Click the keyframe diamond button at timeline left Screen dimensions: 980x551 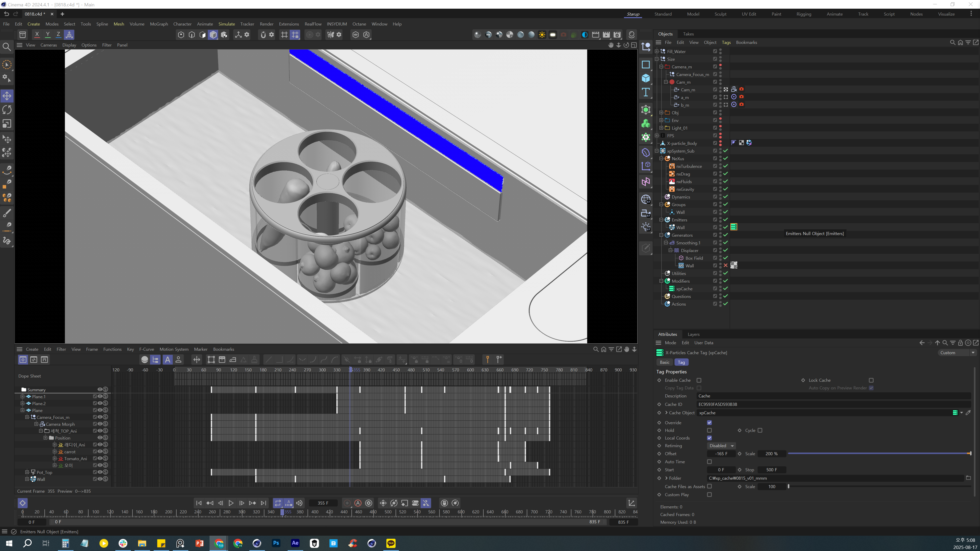(22, 503)
